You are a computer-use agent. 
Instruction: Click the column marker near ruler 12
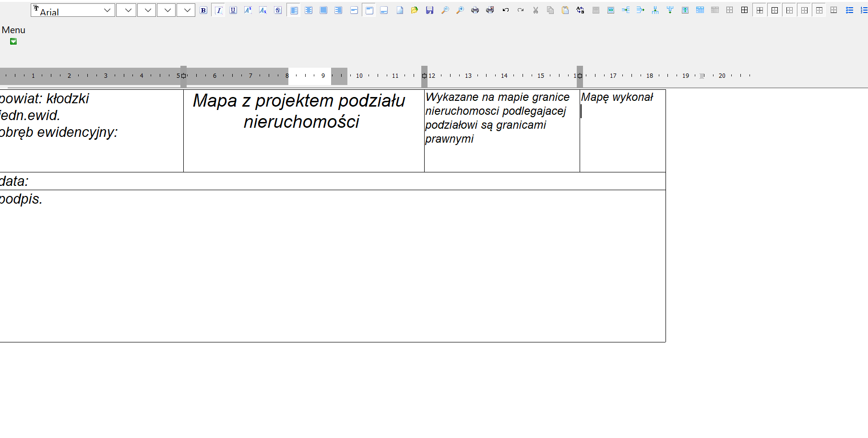(424, 76)
